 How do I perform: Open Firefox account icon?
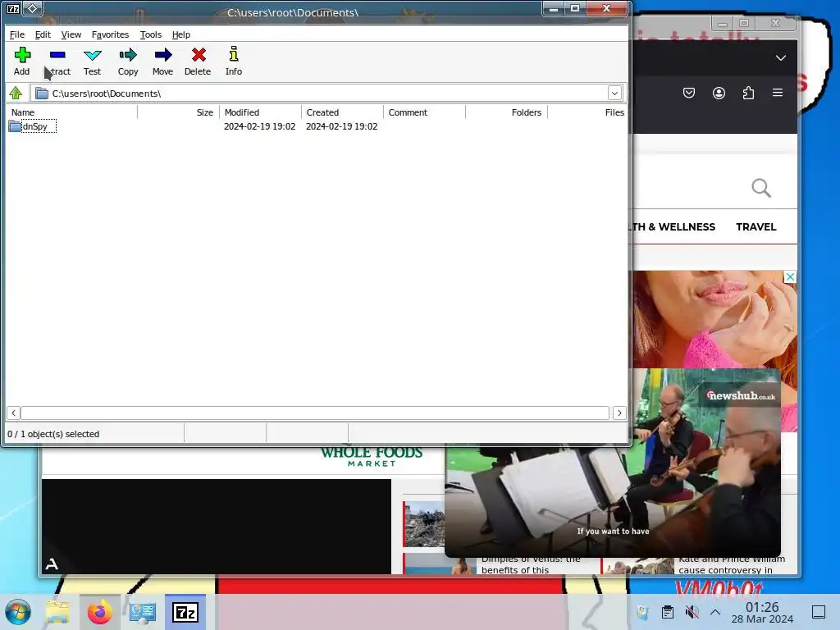(x=719, y=94)
